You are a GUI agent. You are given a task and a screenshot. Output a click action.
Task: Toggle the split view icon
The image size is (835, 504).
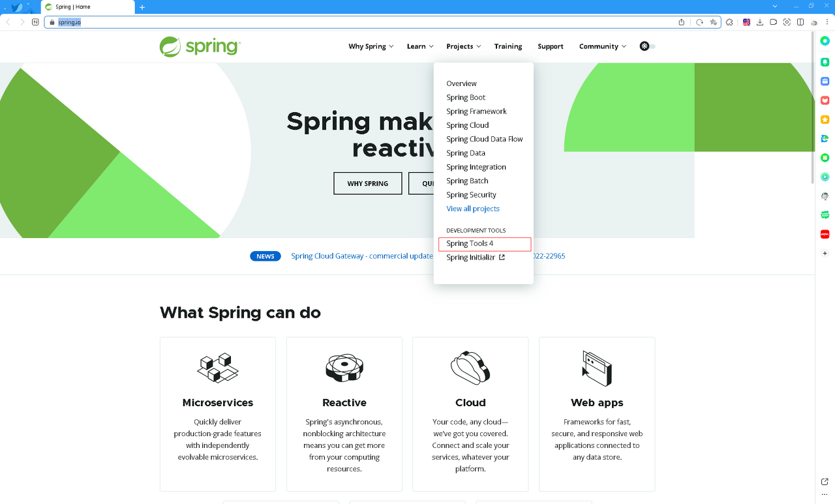tap(800, 22)
